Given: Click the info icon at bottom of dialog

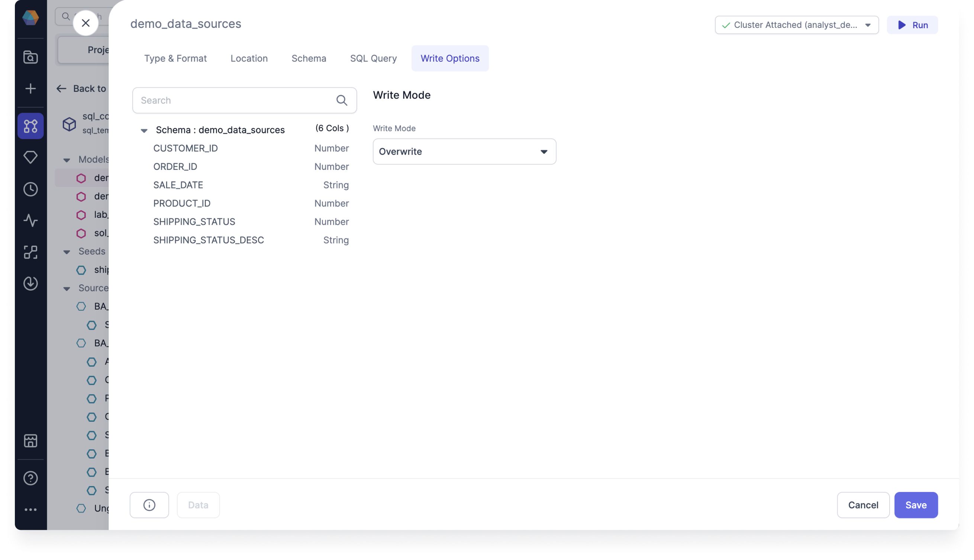Looking at the screenshot, I should [148, 505].
